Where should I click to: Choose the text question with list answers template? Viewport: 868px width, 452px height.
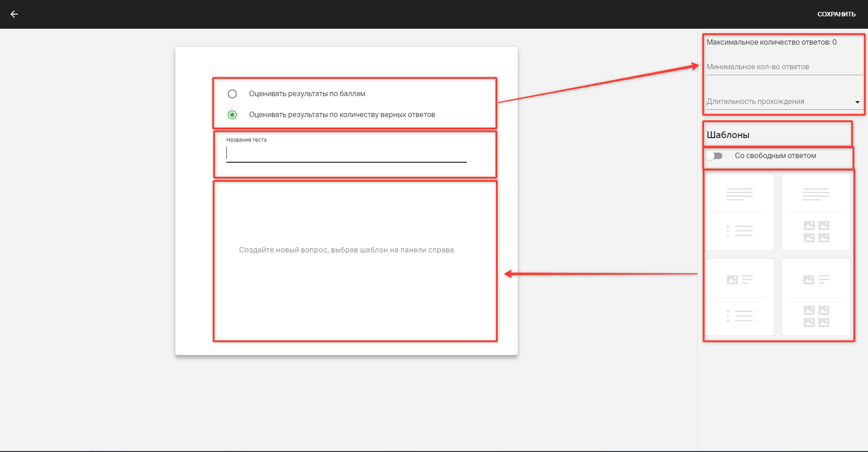(x=740, y=212)
